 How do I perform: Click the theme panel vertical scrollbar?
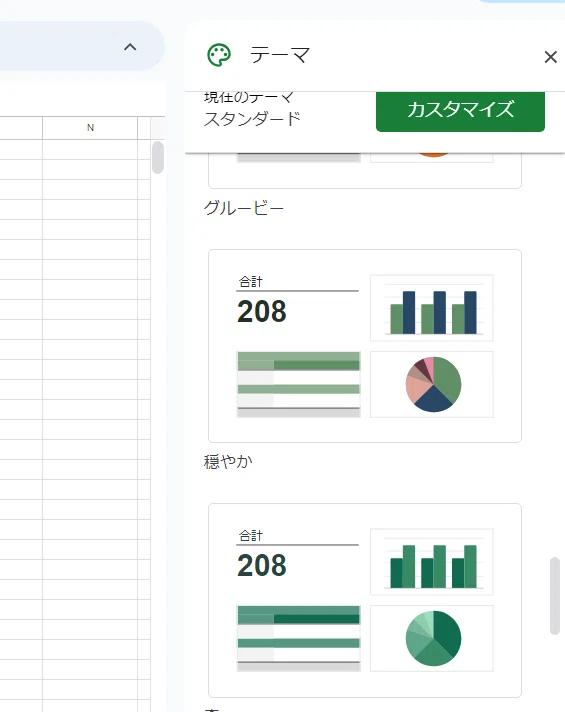click(555, 595)
